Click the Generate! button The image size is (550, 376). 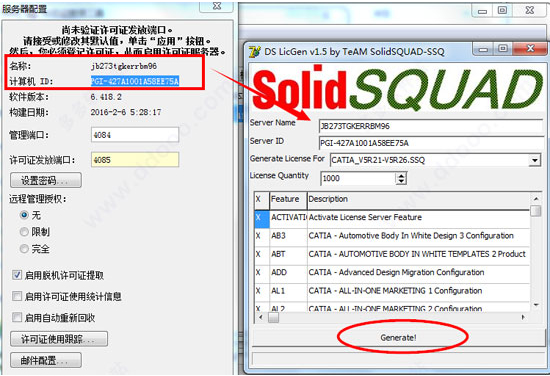click(398, 337)
